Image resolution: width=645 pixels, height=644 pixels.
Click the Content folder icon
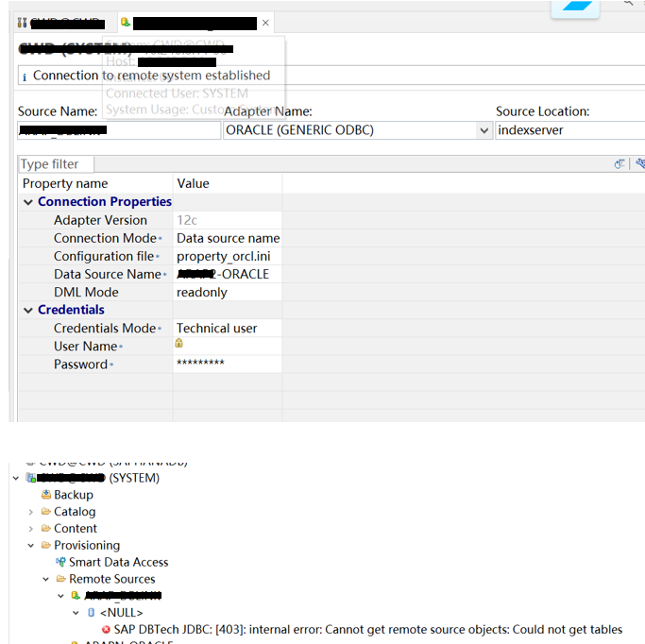click(x=46, y=529)
